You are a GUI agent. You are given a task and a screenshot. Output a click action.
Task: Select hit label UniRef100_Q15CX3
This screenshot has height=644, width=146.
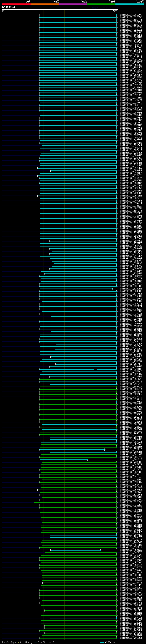click(x=131, y=30)
